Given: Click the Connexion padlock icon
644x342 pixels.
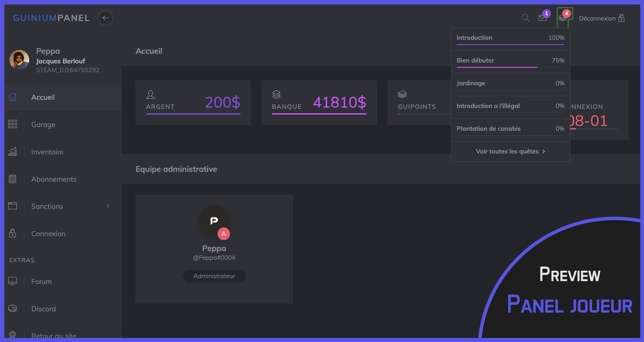Looking at the screenshot, I should point(12,233).
